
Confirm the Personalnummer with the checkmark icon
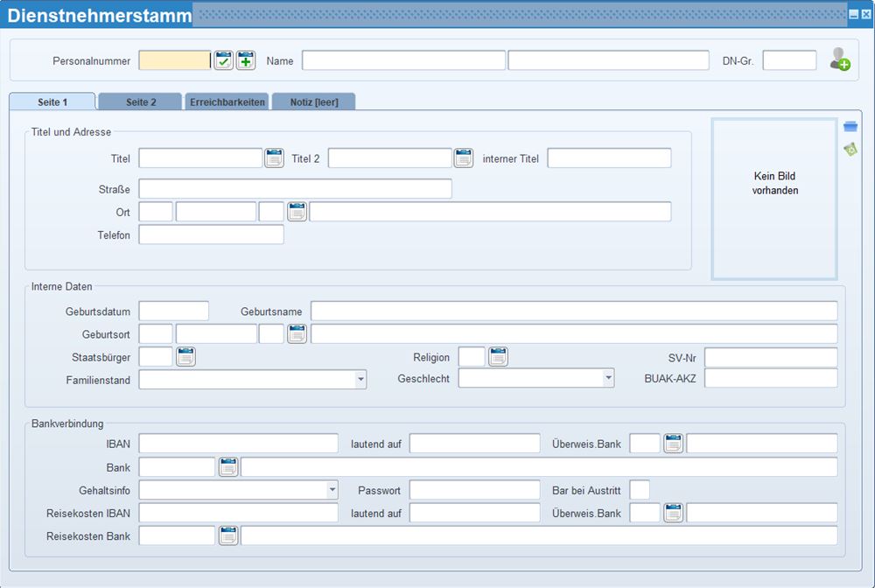click(224, 60)
